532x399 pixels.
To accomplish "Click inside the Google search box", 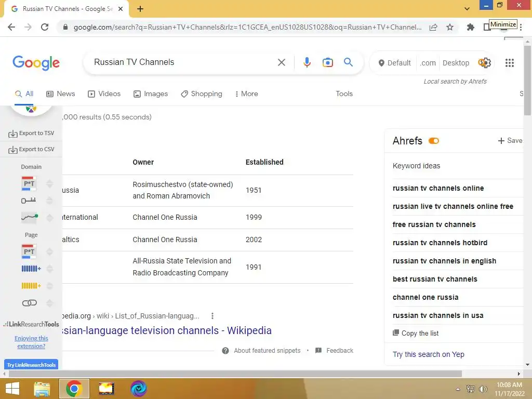I will pyautogui.click(x=183, y=62).
